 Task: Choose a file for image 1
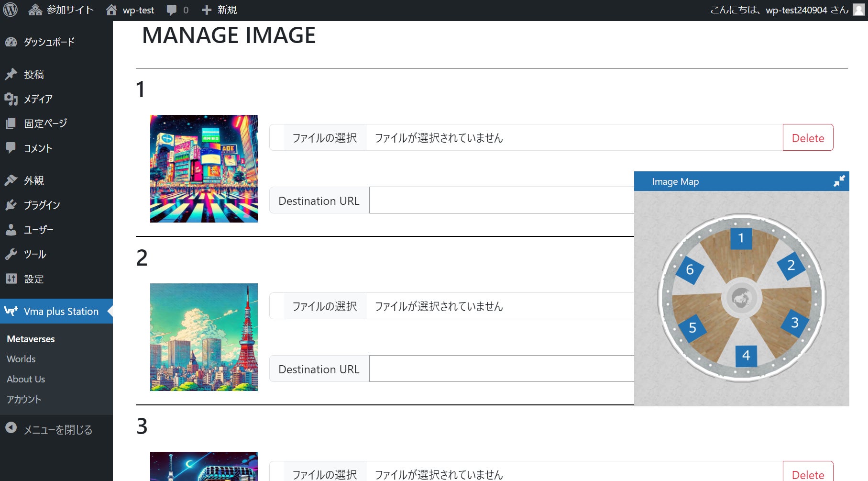tap(325, 138)
